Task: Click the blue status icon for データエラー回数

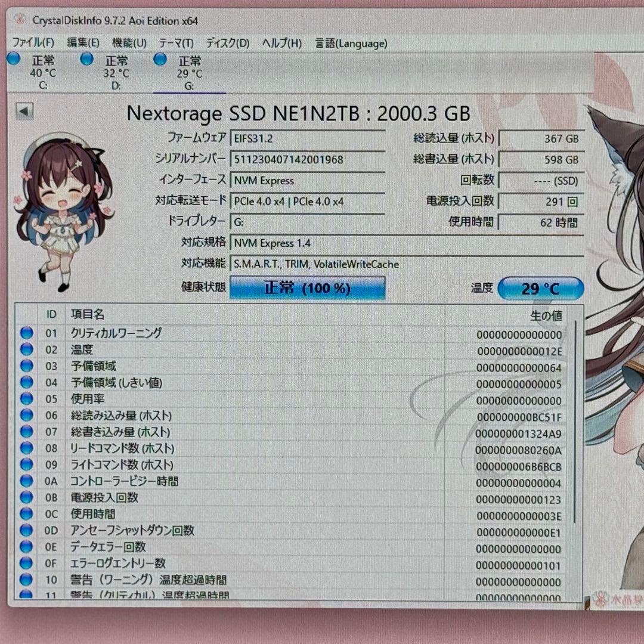Action: (27, 546)
